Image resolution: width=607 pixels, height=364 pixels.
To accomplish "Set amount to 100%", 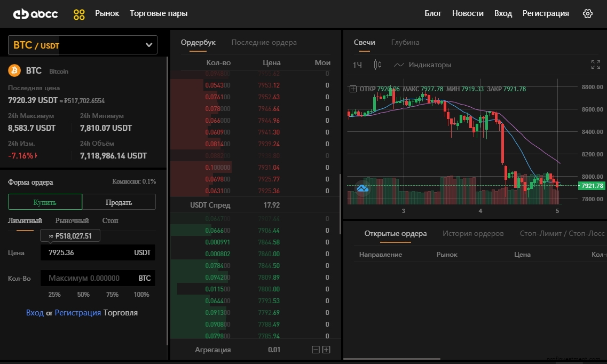I will pyautogui.click(x=141, y=295).
